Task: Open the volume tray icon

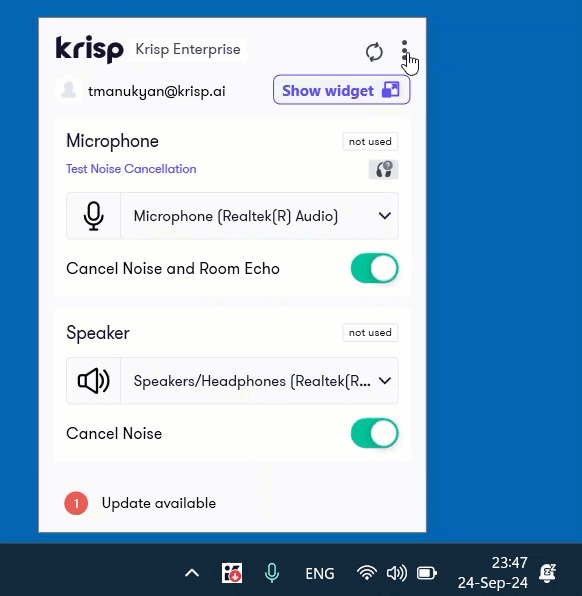Action: [396, 572]
